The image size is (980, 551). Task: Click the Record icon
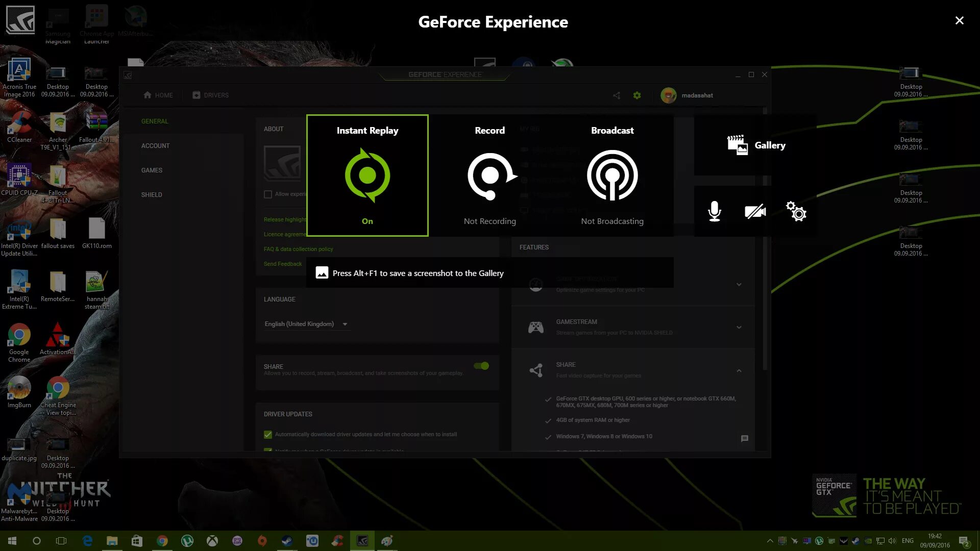pos(489,176)
